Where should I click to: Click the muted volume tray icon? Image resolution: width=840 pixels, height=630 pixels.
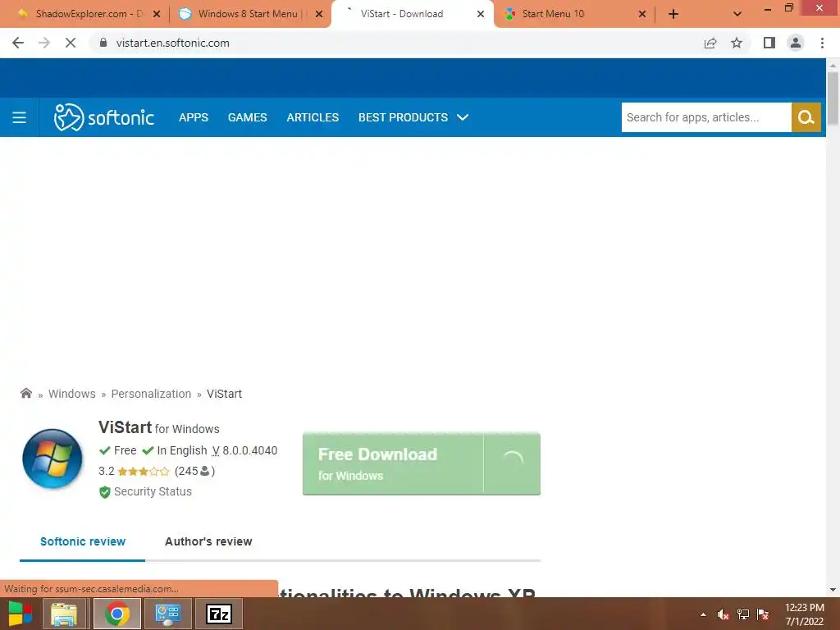(724, 614)
